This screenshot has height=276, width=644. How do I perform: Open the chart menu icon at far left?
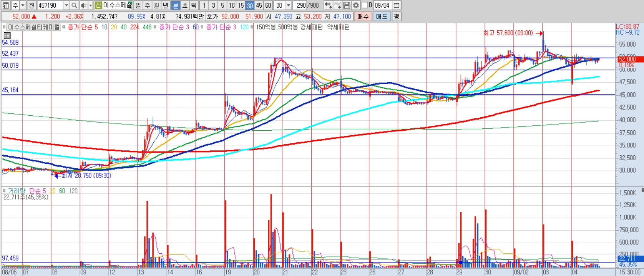5,5
